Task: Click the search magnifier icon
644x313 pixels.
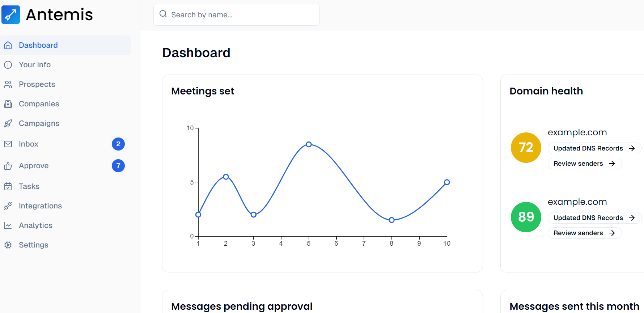Action: point(163,14)
